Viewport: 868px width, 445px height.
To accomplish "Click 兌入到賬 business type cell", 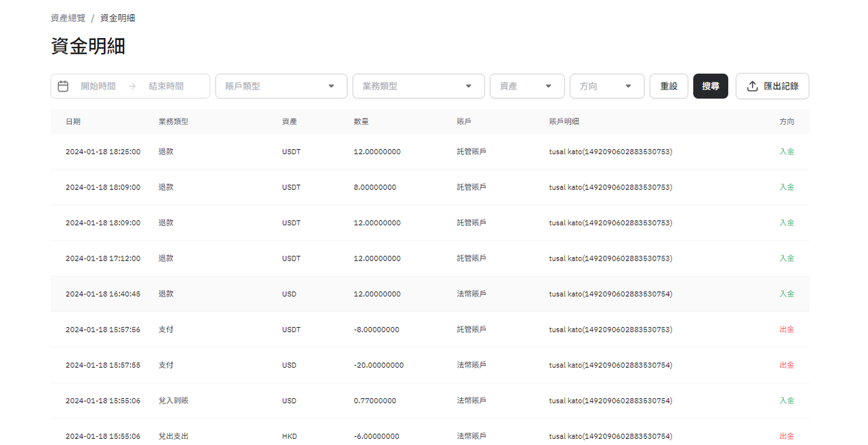I will click(x=173, y=401).
